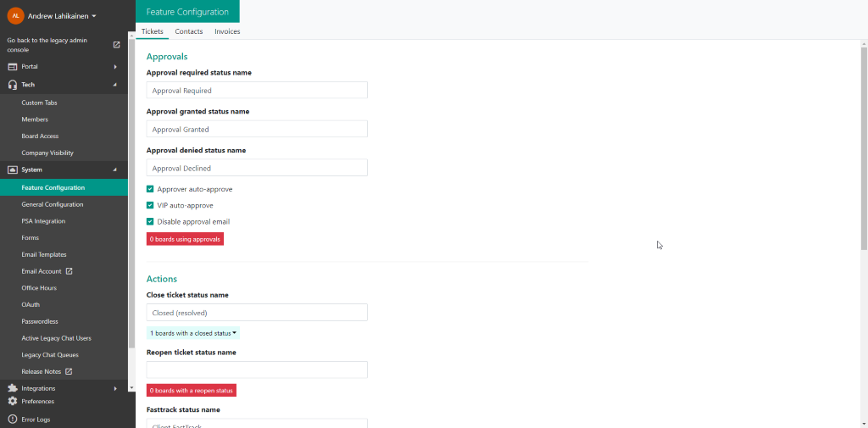The height and width of the screenshot is (428, 868).
Task: Collapse the System section arrow
Action: click(115, 170)
